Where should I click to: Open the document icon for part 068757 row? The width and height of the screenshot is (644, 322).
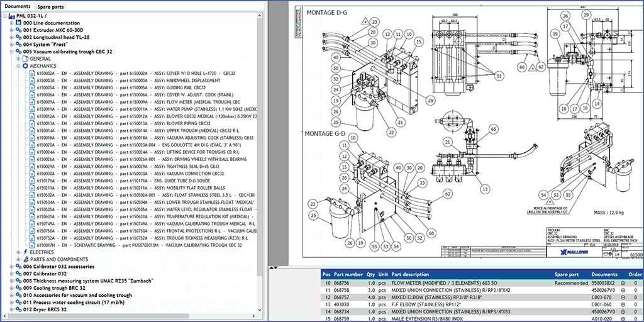click(623, 297)
